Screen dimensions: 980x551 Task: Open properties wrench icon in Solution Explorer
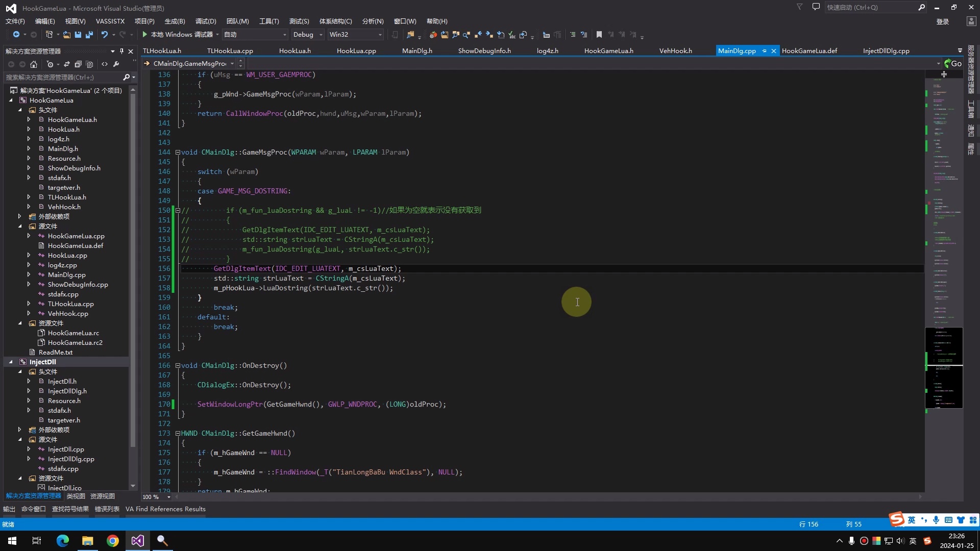(116, 64)
